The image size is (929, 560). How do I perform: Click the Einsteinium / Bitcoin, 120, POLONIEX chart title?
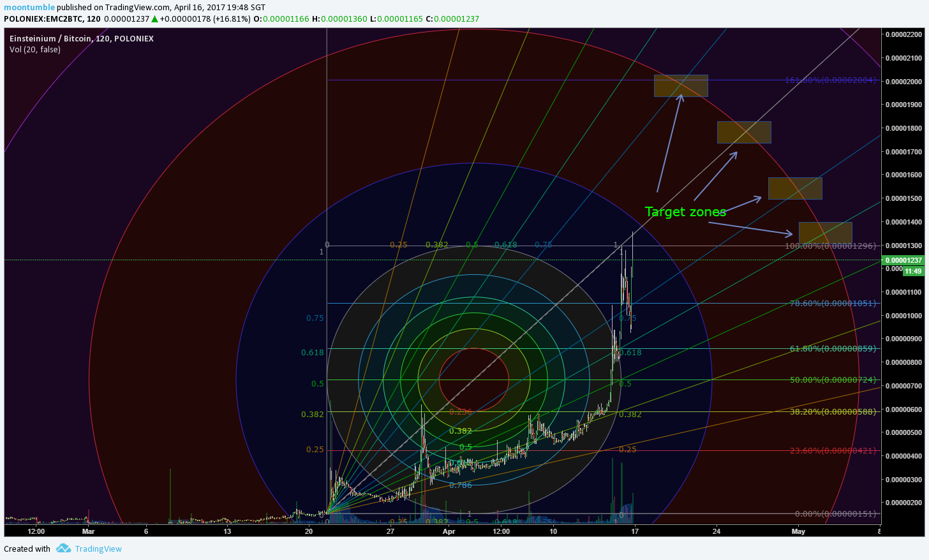[82, 38]
